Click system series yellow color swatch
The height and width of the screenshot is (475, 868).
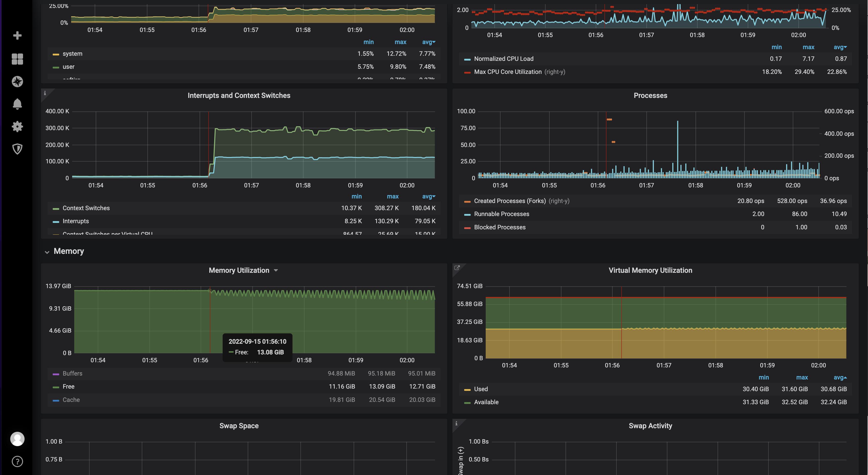[x=56, y=54]
